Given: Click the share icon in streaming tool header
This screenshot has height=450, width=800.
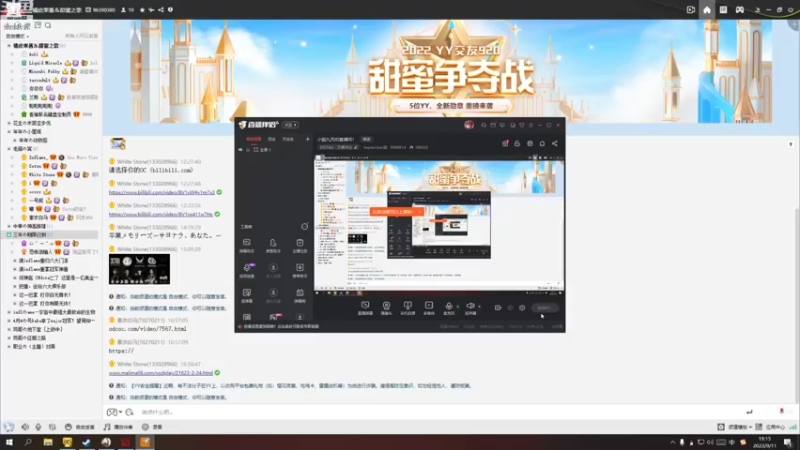Looking at the screenshot, I should (555, 144).
